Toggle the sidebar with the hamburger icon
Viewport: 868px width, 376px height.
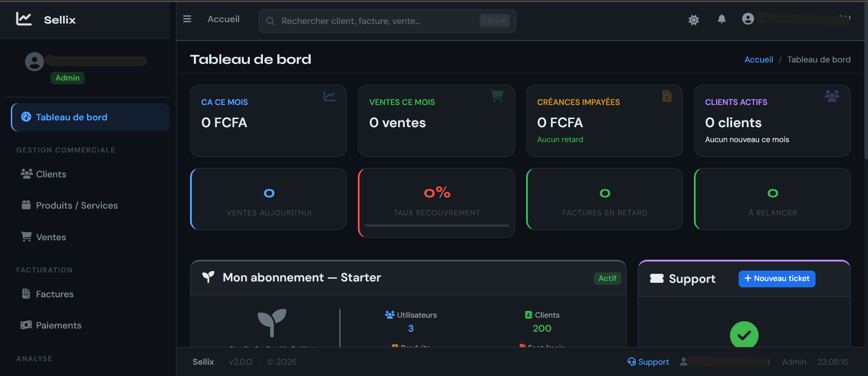point(187,19)
